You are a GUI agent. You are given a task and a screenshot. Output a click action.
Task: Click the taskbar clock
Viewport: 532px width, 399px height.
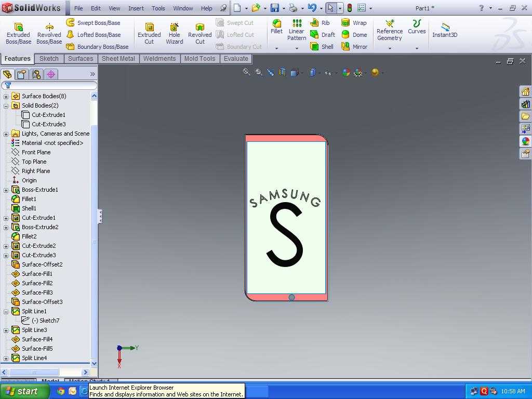point(513,391)
